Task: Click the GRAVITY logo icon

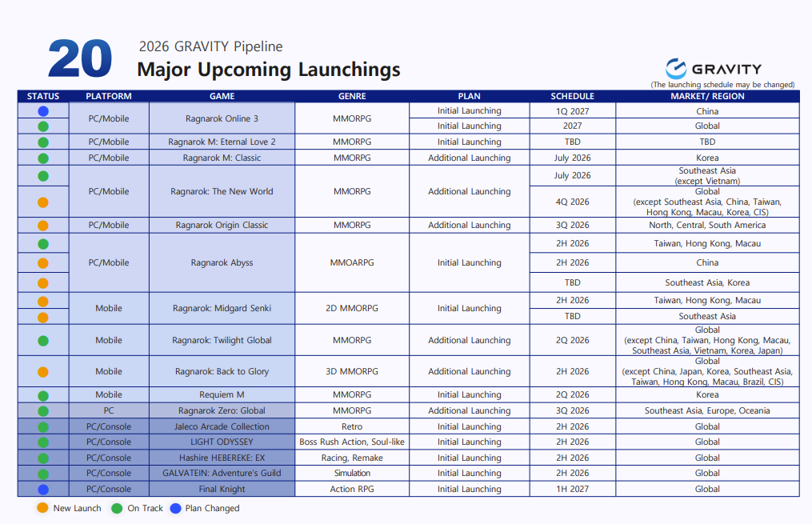Action: pos(675,68)
